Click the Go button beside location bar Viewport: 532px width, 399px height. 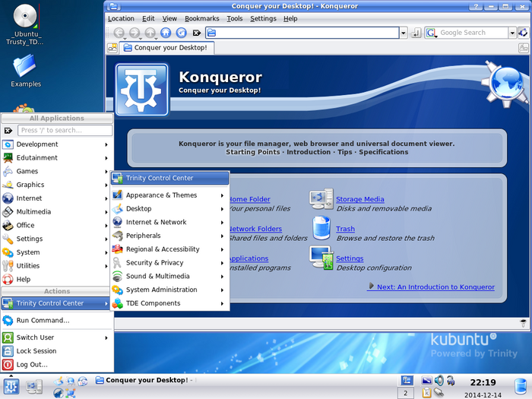tap(416, 33)
